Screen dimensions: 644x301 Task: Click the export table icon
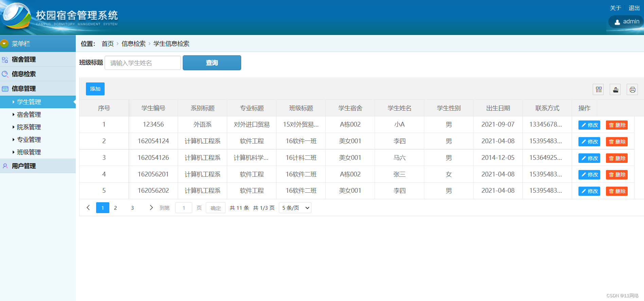(x=615, y=90)
